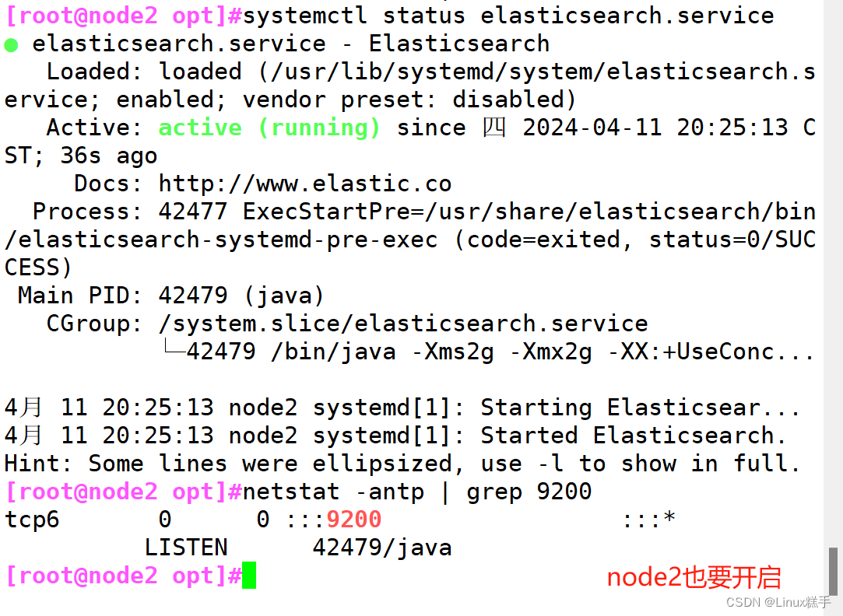Click the '36s ago' uptime text
843x616 pixels.
point(109,156)
